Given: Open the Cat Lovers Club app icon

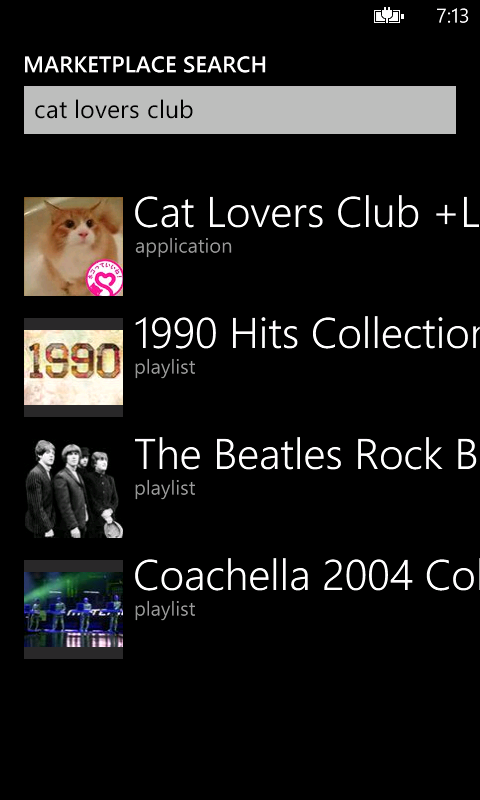Looking at the screenshot, I should click(x=73, y=246).
